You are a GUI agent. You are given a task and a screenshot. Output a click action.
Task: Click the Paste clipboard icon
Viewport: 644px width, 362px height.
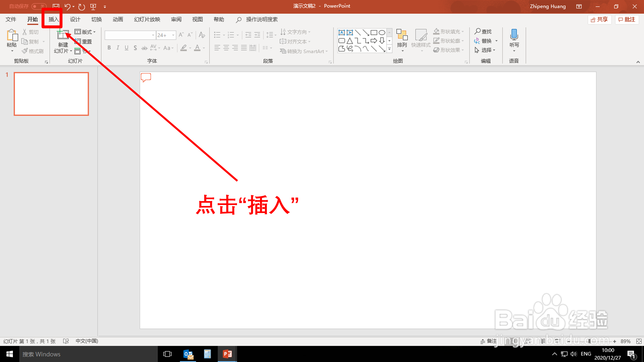pos(12,35)
